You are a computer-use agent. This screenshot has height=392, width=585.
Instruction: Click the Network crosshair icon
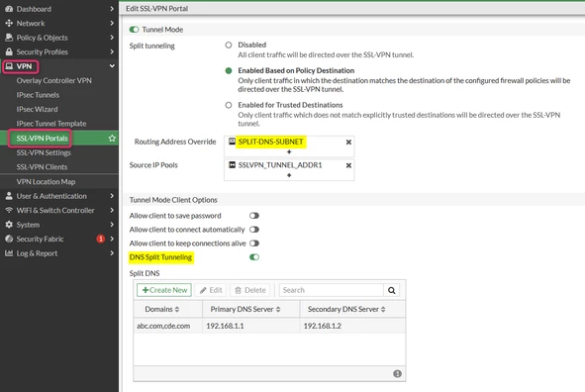pos(9,23)
